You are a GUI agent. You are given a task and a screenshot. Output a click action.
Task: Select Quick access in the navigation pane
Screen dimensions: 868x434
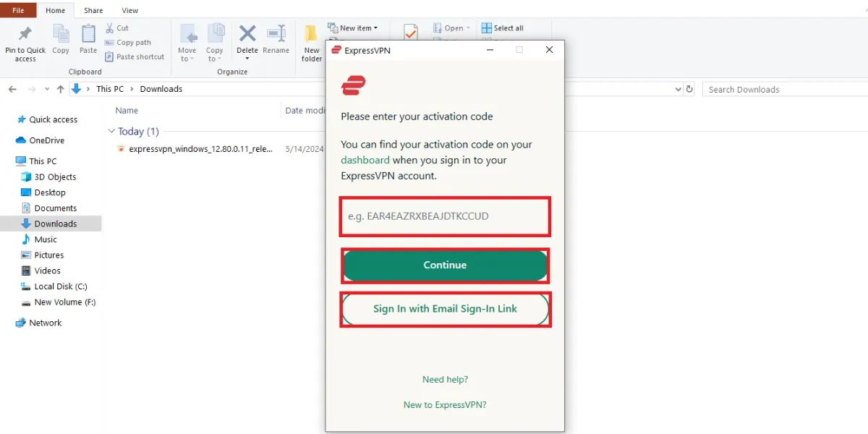click(x=47, y=119)
